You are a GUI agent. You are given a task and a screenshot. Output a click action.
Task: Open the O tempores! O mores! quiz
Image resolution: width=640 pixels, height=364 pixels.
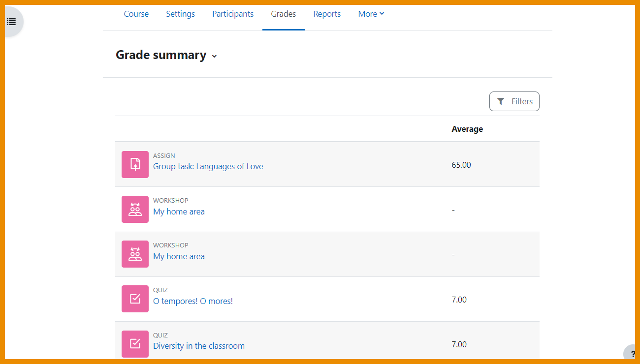tap(192, 301)
